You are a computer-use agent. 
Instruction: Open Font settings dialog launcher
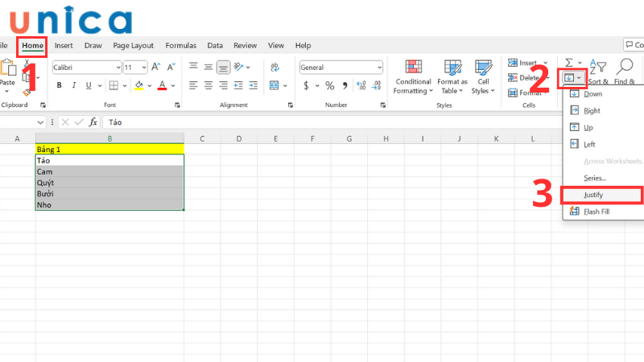pos(177,105)
